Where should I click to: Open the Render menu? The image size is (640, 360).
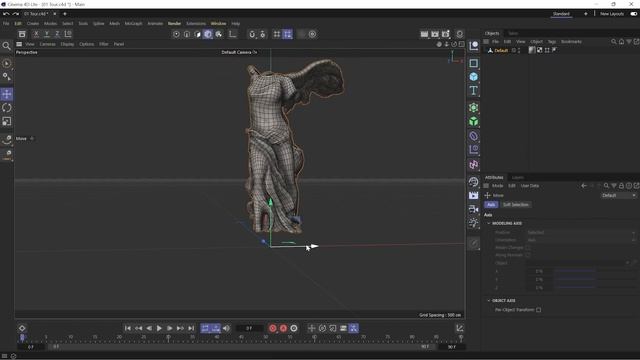(x=174, y=24)
